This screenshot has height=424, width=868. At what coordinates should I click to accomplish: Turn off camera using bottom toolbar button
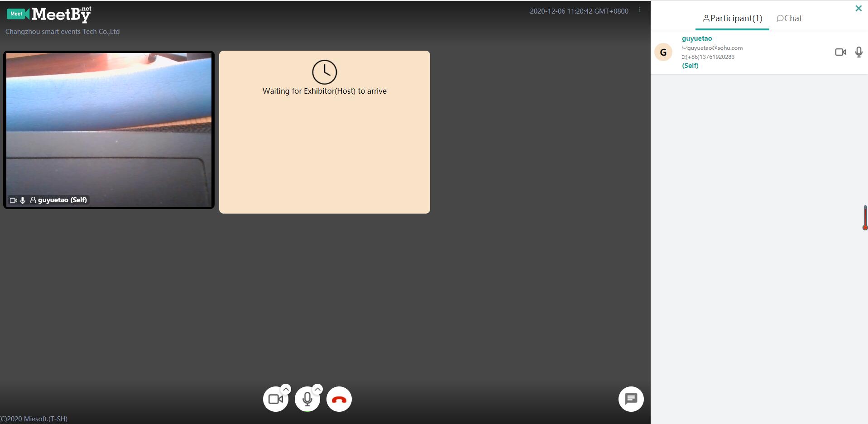(x=275, y=399)
